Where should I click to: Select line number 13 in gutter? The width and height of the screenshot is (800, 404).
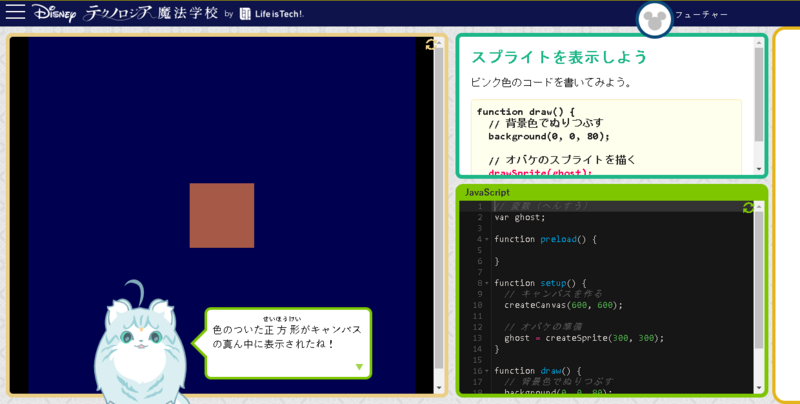[477, 338]
